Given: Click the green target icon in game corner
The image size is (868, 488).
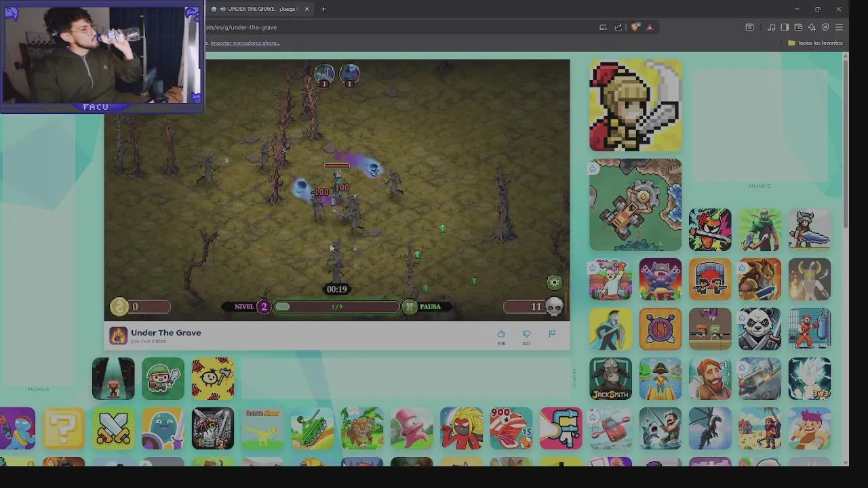Looking at the screenshot, I should (x=554, y=282).
